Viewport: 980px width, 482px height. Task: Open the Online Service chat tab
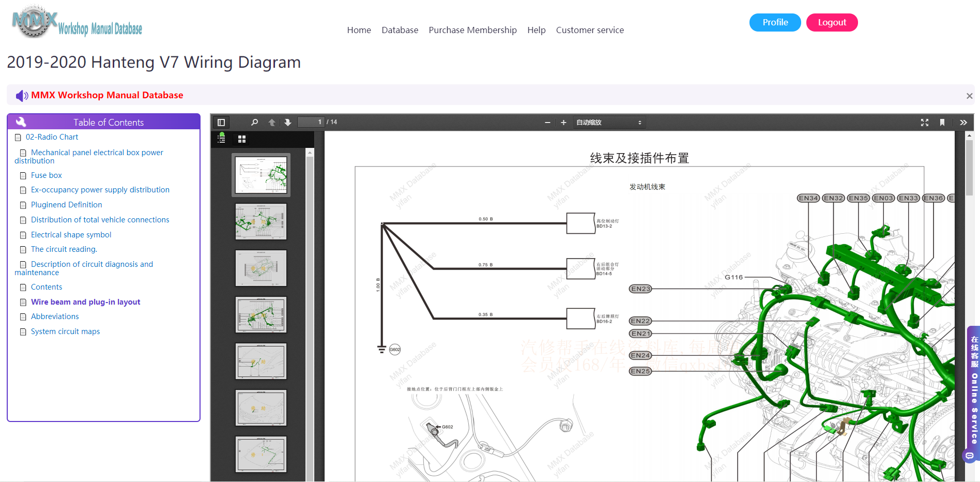click(x=974, y=393)
